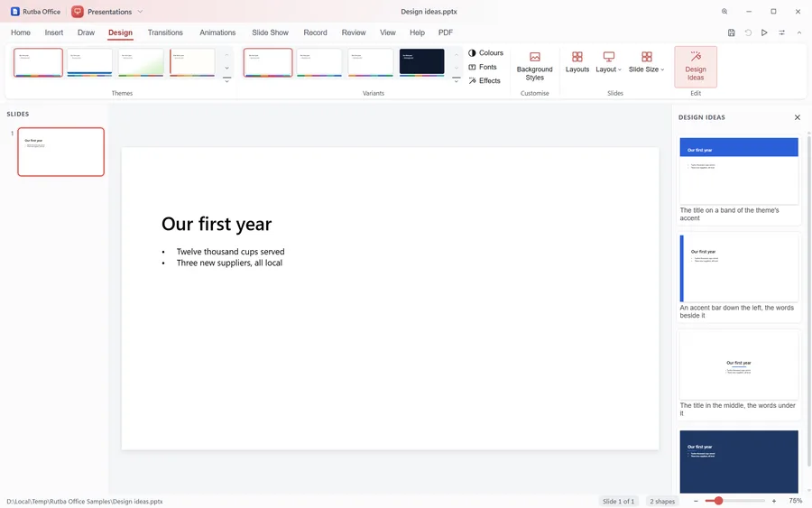Click the zoom search icon in title bar

[x=724, y=12]
